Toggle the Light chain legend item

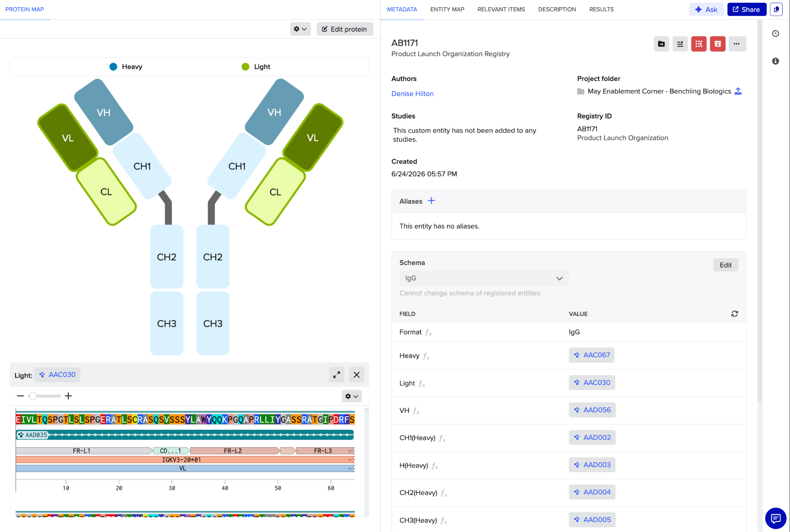tap(256, 67)
